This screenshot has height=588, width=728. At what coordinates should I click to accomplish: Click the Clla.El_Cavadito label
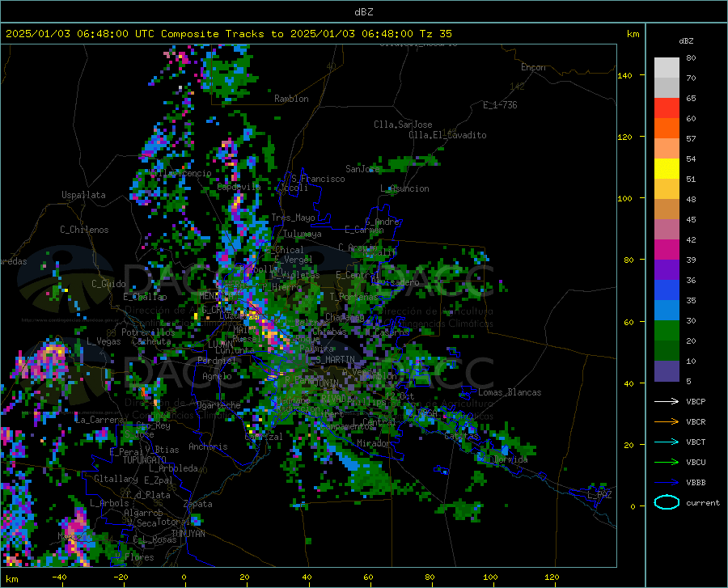[x=447, y=135]
